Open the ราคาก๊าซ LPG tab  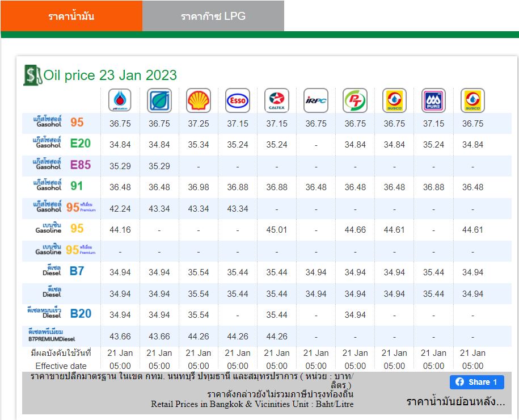[213, 16]
